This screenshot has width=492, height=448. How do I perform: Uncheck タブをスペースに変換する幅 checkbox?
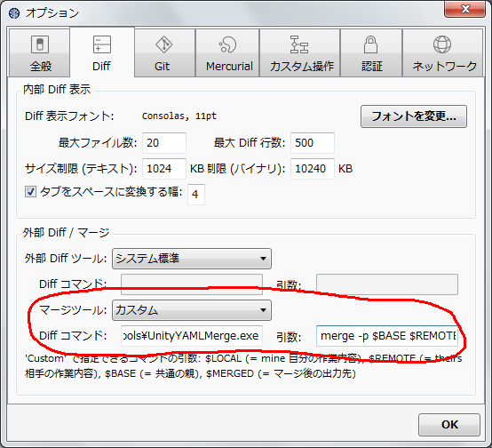(x=30, y=192)
